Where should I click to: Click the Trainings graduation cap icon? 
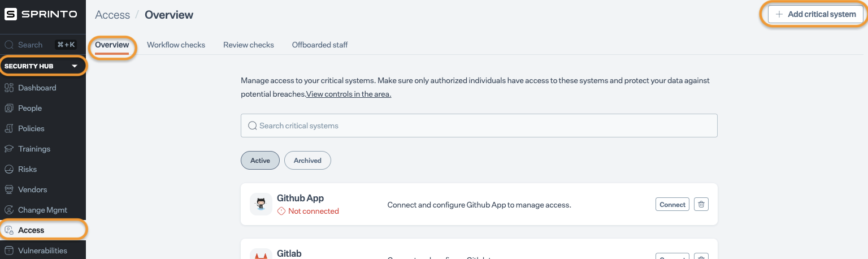[9, 149]
